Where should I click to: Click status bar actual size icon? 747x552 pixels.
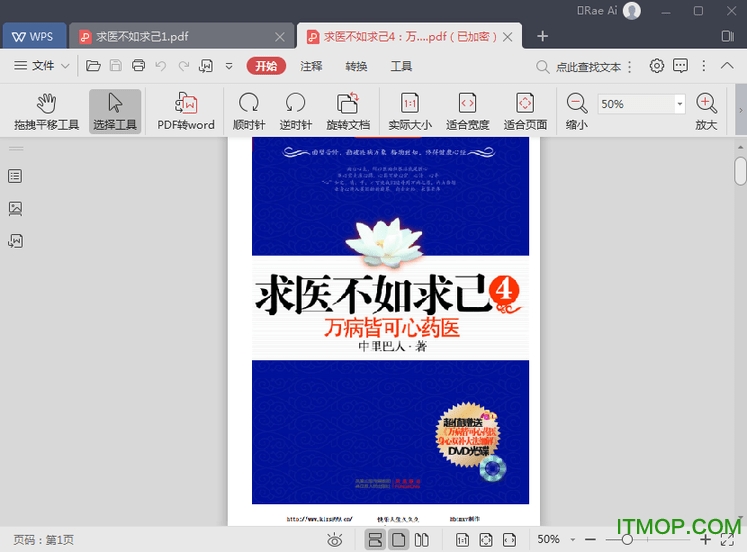(462, 540)
